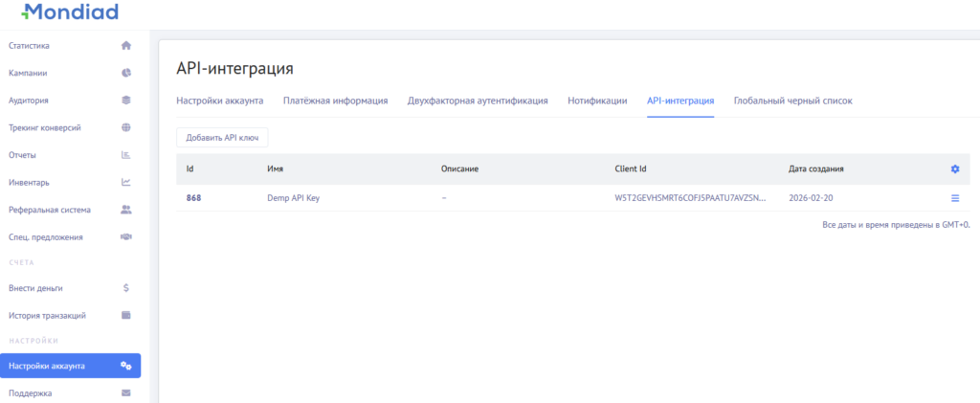Click the Id column header
The height and width of the screenshot is (403, 980).
click(190, 169)
